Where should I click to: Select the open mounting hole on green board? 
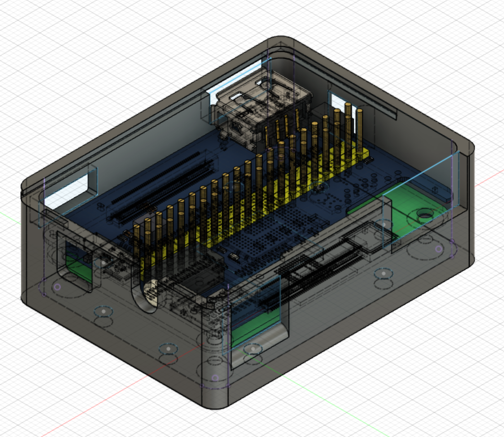point(425,213)
